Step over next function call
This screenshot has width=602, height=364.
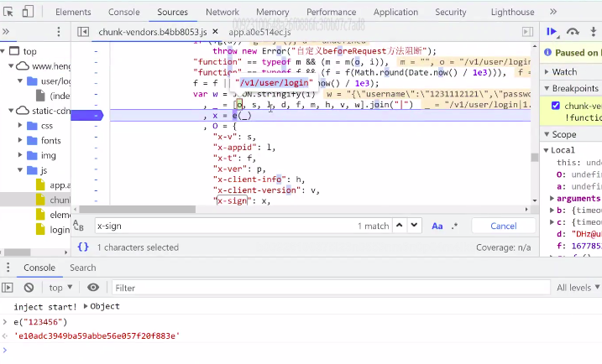[573, 32]
